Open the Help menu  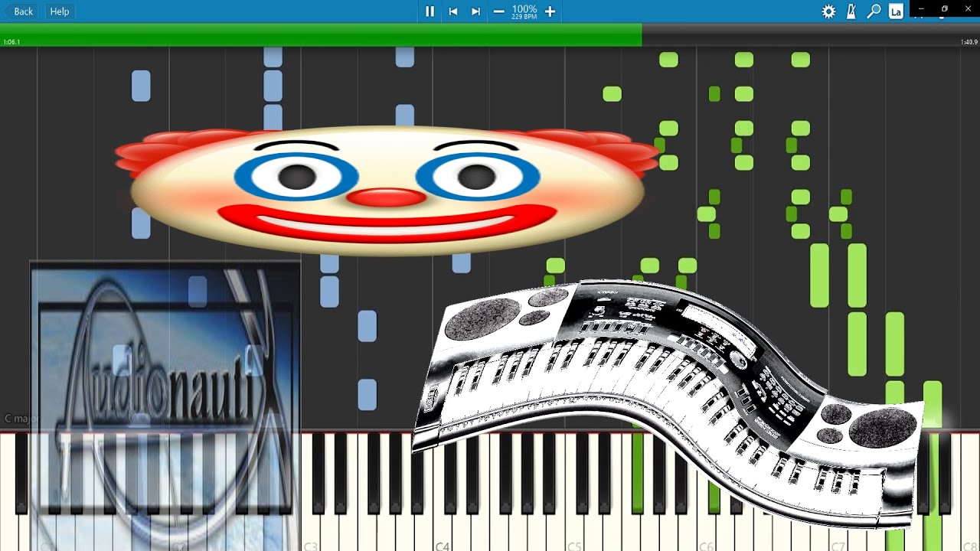[x=59, y=11]
